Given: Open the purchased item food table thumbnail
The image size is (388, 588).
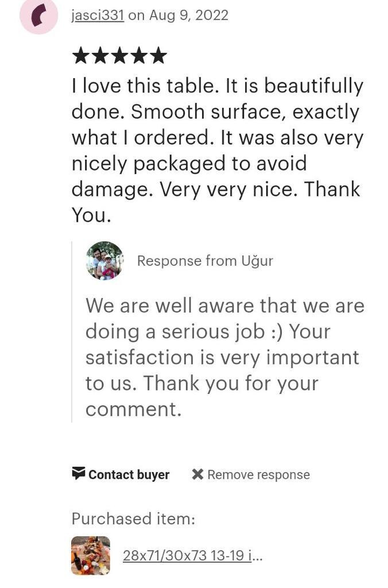Looking at the screenshot, I should [x=91, y=555].
